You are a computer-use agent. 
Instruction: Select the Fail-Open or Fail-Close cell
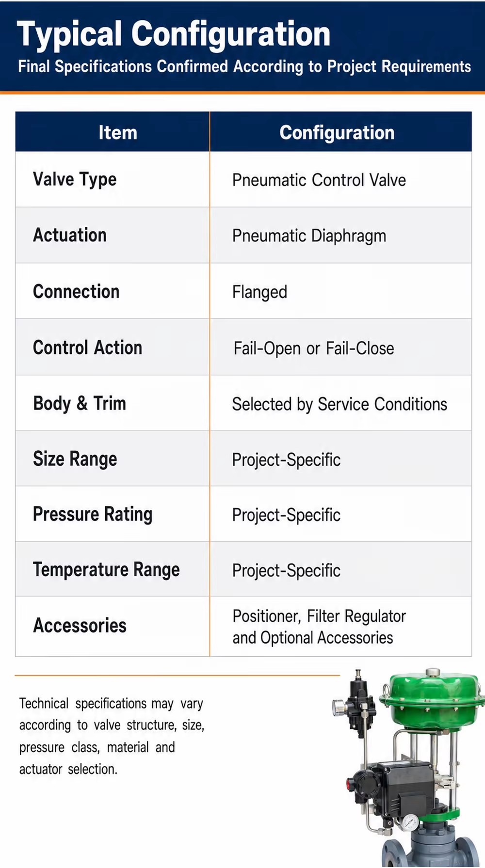(341, 347)
